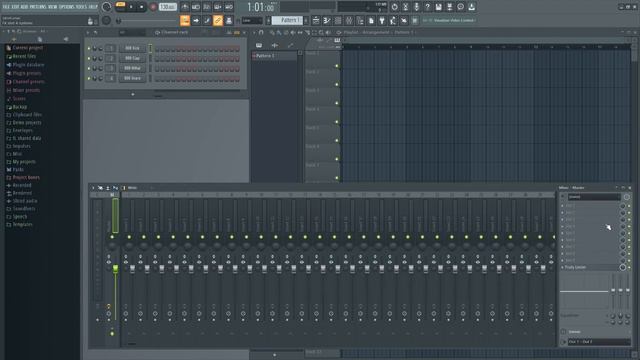Screen dimensions: 640x360
Task: Open the FILE menu
Action: [x=6, y=7]
